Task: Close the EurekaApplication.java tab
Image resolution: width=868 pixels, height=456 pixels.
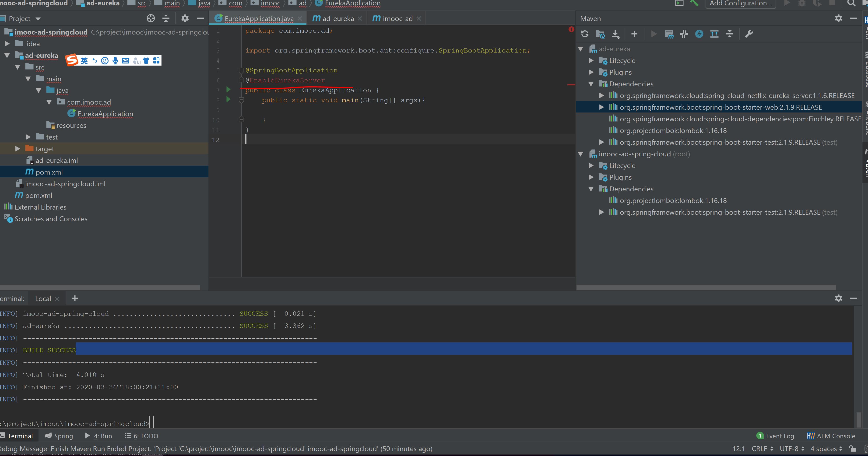Action: point(300,18)
